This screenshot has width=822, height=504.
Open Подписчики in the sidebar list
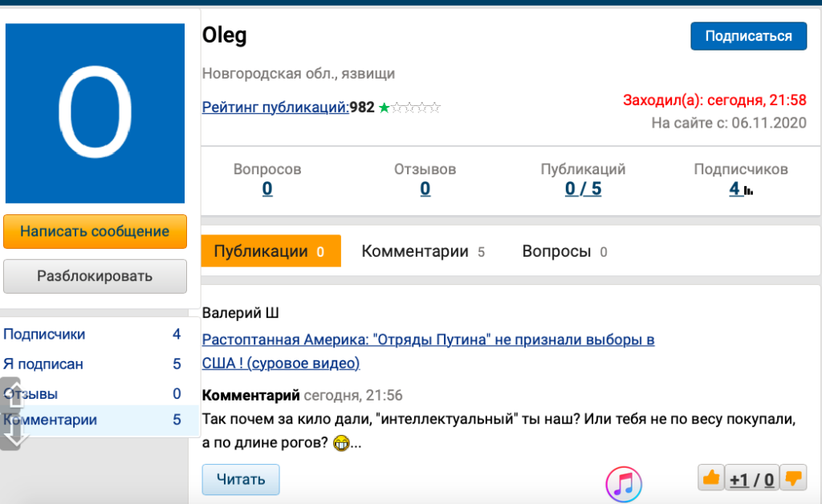[44, 335]
